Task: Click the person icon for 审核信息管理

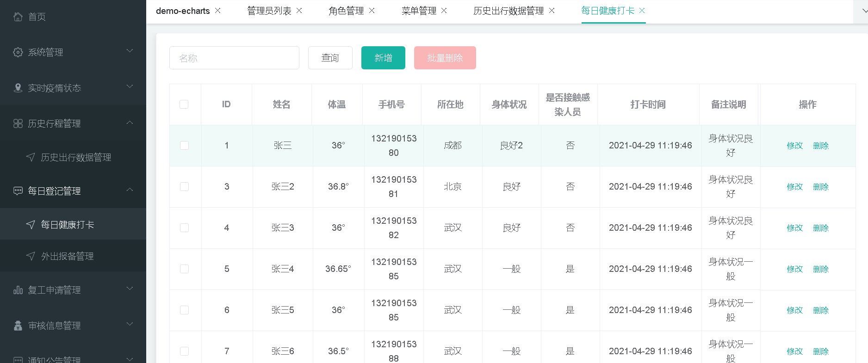Action: [x=18, y=326]
